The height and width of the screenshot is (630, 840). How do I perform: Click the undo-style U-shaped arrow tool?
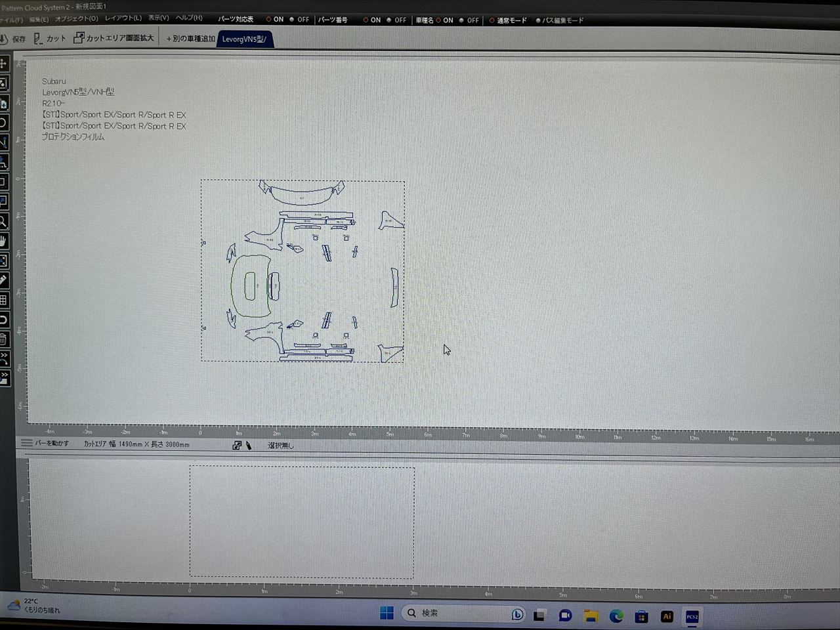(x=3, y=320)
